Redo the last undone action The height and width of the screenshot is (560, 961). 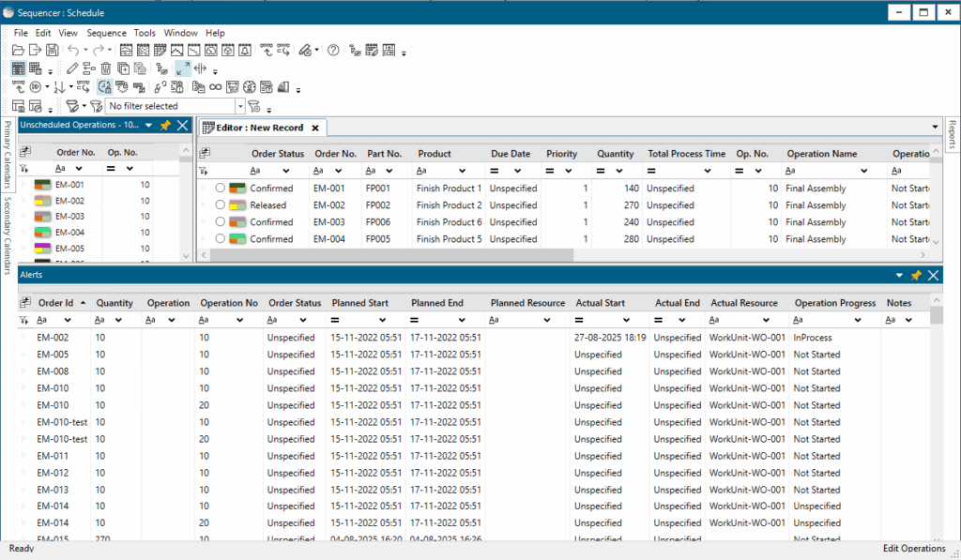click(x=98, y=50)
